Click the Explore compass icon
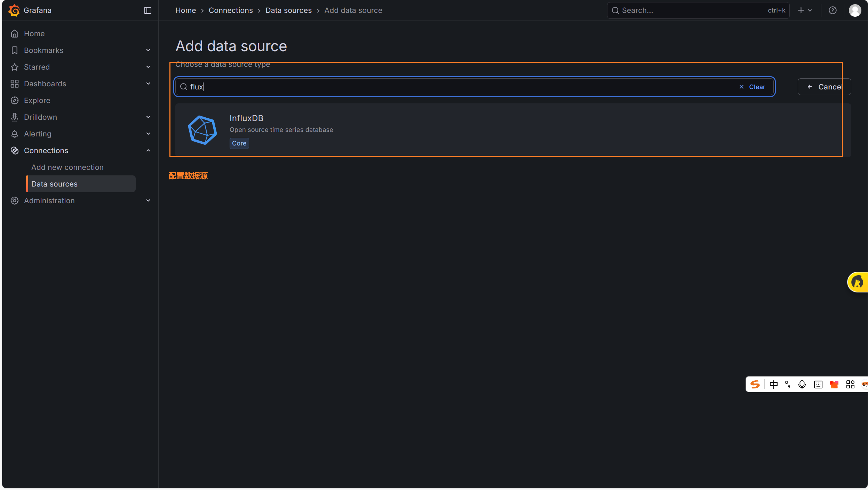 click(x=15, y=101)
